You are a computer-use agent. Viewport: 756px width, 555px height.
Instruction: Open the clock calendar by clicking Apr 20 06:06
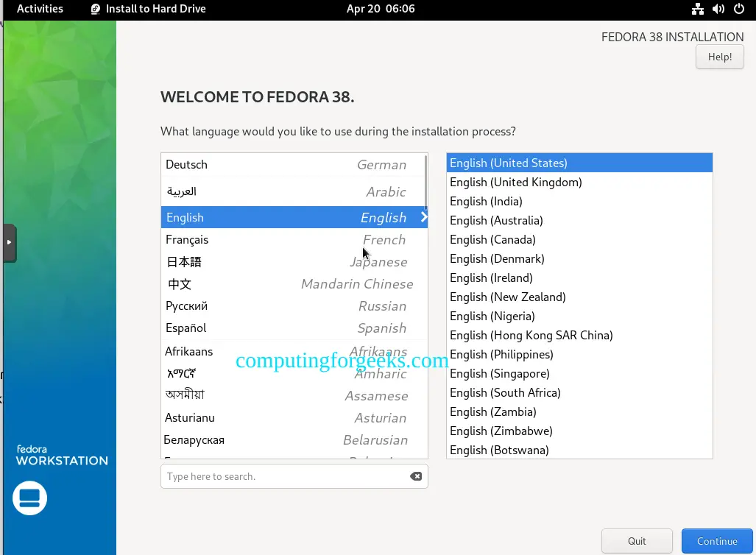point(381,10)
